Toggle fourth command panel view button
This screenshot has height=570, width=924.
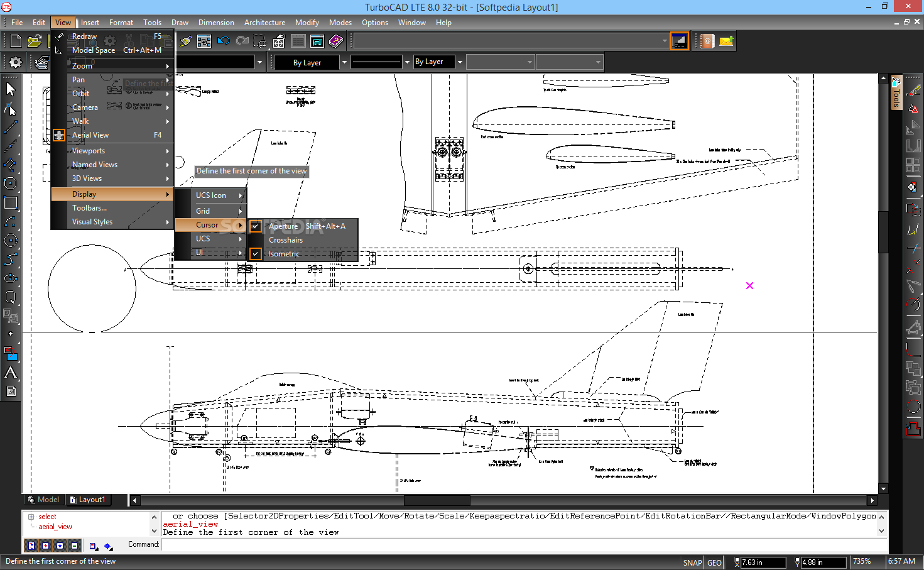[75, 545]
